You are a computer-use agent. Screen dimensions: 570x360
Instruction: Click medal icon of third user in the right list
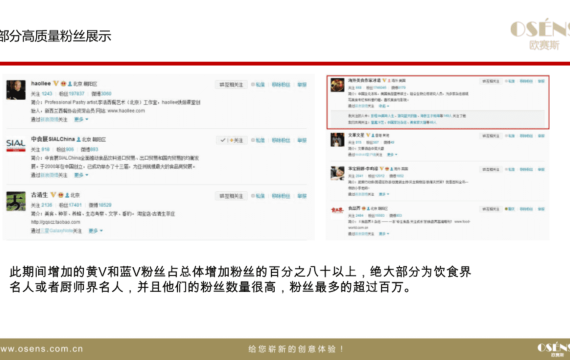[387, 169]
